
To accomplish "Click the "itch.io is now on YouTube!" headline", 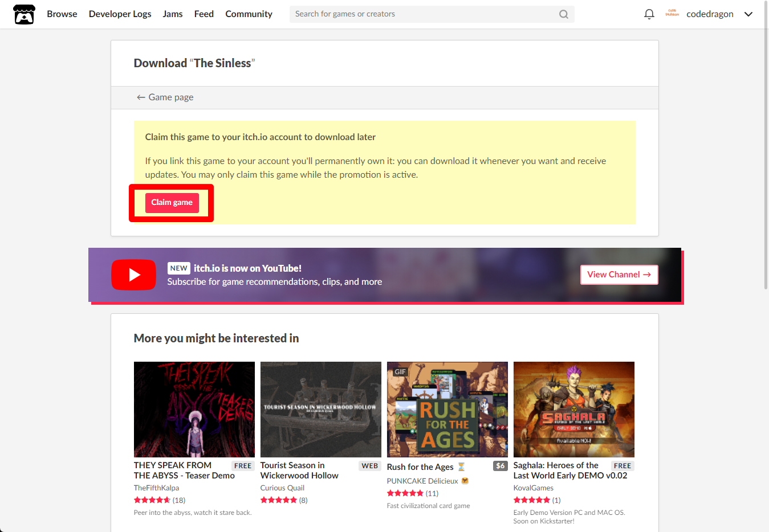I will click(247, 268).
